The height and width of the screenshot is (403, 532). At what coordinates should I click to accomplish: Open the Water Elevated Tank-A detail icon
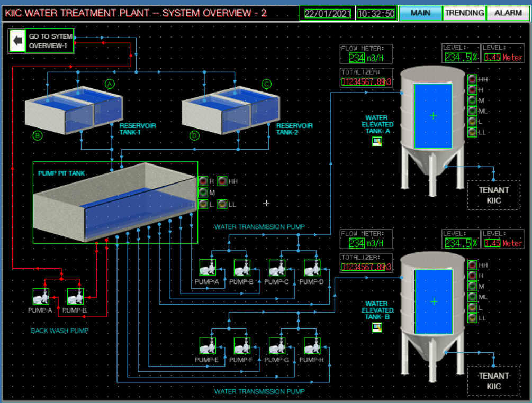click(x=377, y=141)
